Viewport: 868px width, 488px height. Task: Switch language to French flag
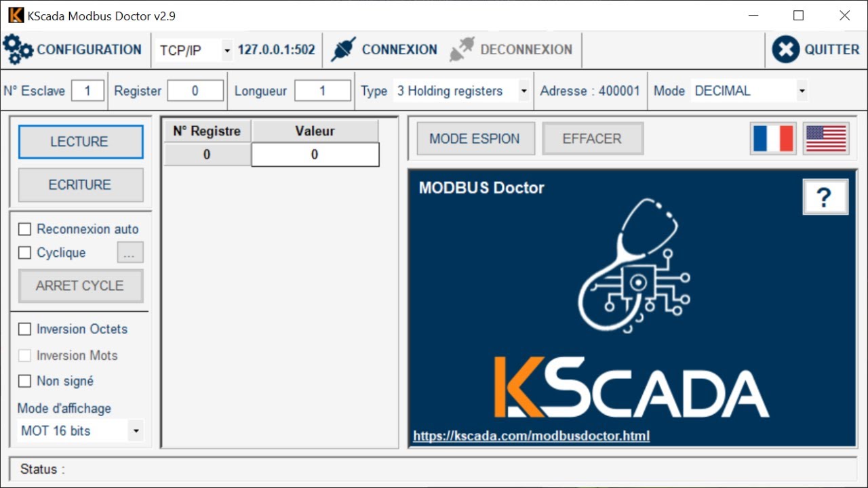(x=773, y=139)
